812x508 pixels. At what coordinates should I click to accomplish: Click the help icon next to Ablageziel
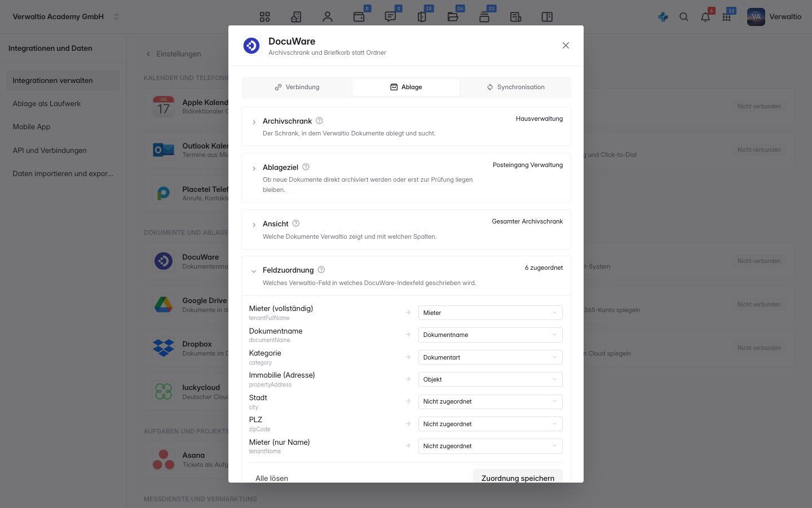click(306, 167)
